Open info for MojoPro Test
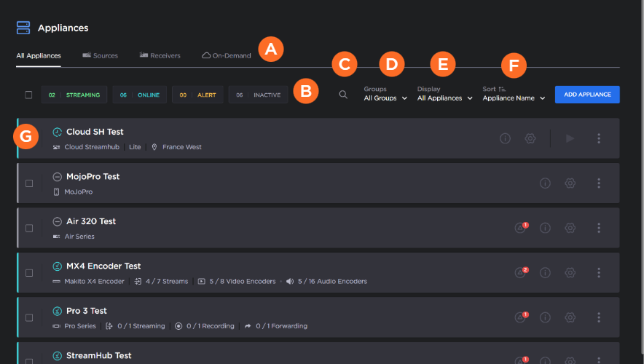This screenshot has height=364, width=644. coord(545,183)
